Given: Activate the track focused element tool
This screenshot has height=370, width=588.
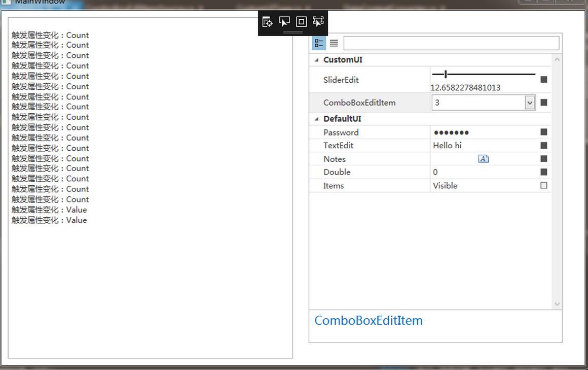Looking at the screenshot, I should pos(318,22).
